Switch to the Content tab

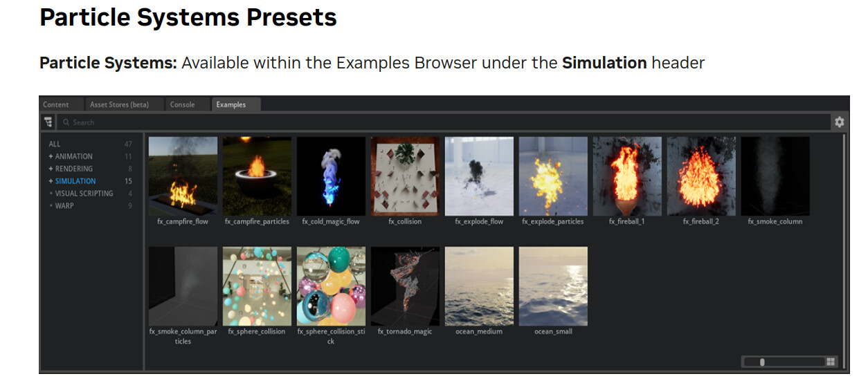[x=56, y=104]
